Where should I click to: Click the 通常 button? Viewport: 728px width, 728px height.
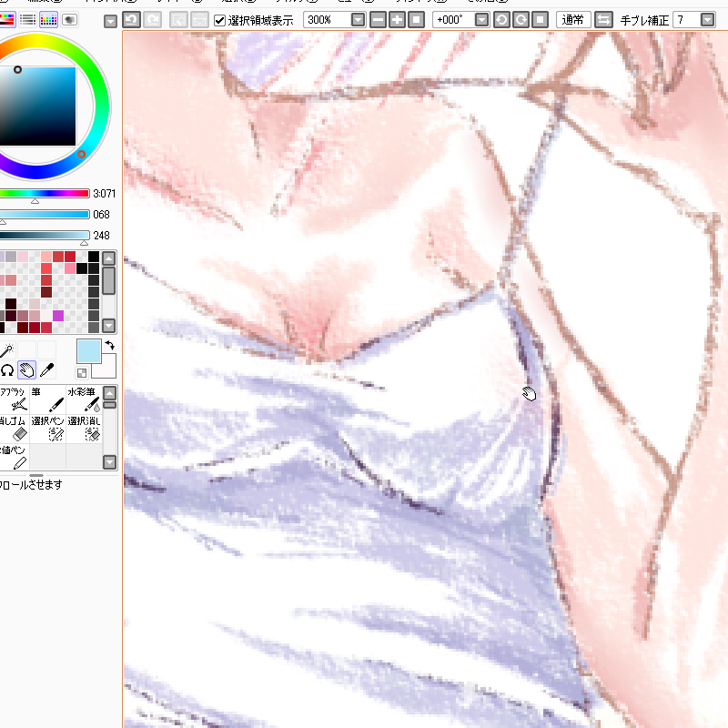[x=573, y=20]
